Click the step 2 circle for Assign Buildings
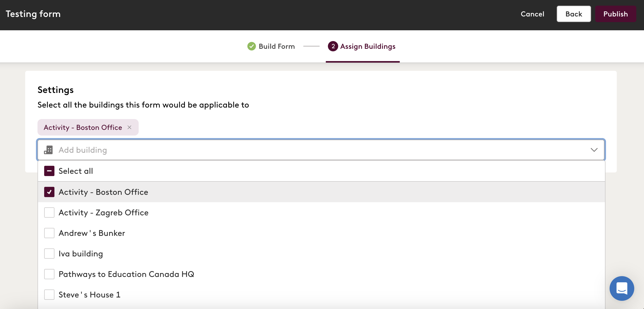 click(333, 46)
